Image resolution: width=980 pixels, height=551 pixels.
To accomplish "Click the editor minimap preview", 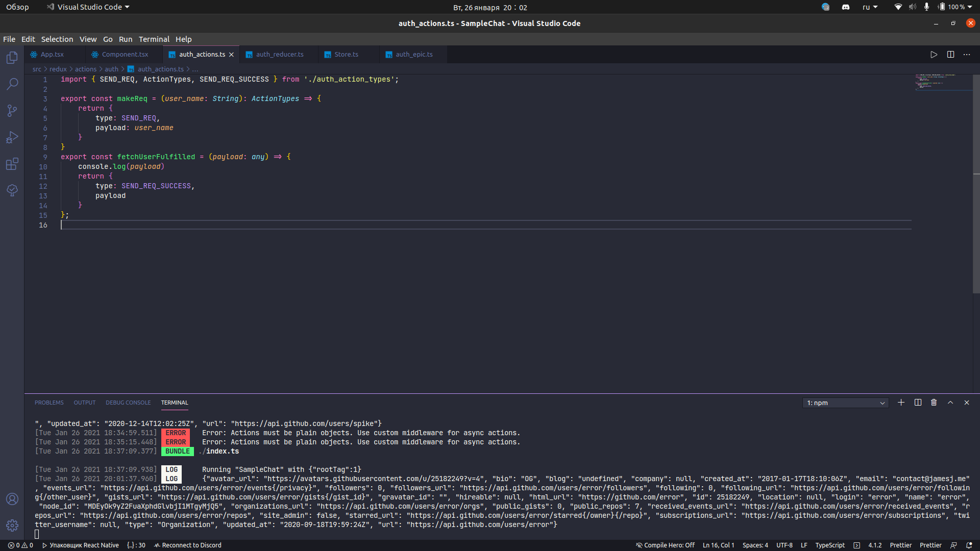I will click(x=943, y=82).
